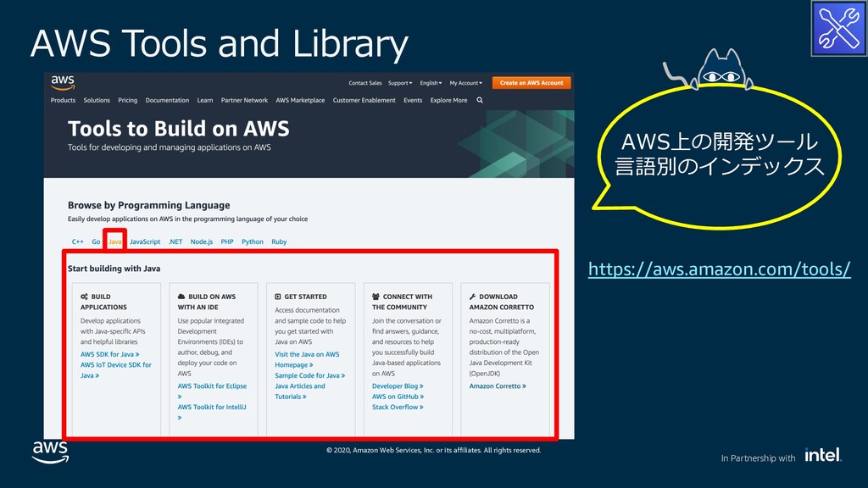Open the AWS on GitHub link

(398, 396)
